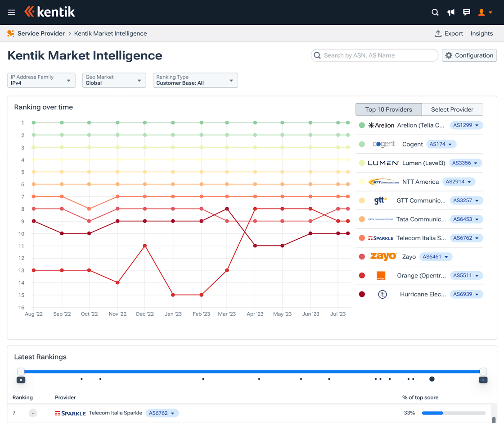The width and height of the screenshot is (504, 423).
Task: Open the hamburger navigation menu
Action: click(12, 12)
